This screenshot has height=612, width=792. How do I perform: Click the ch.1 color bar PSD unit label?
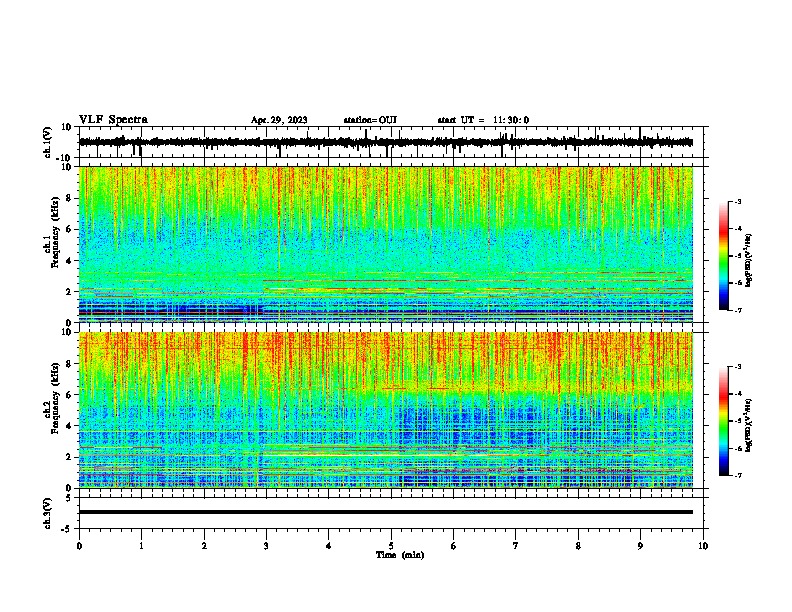click(748, 260)
